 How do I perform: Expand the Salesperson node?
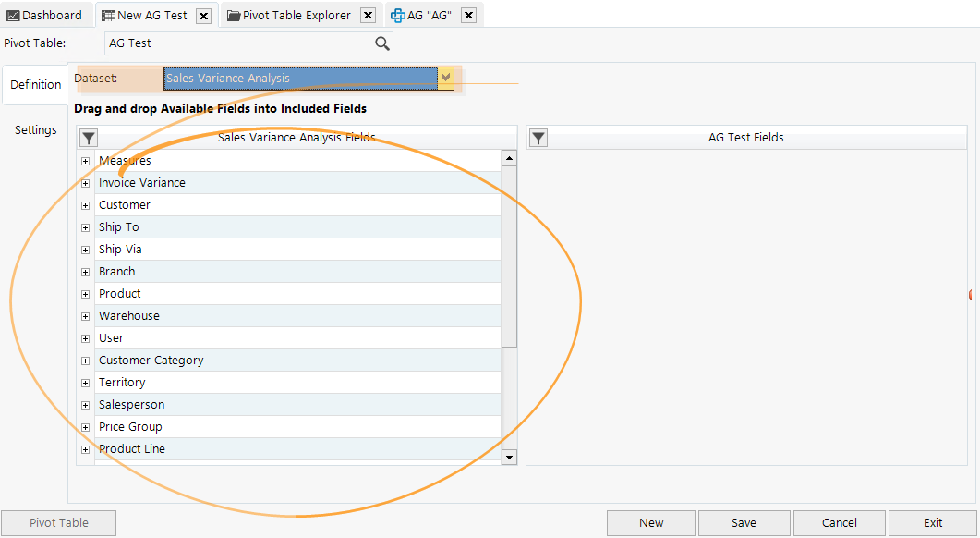(86, 406)
